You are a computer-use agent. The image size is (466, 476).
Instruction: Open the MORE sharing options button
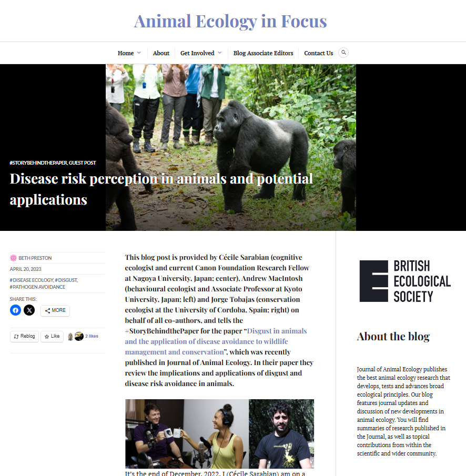tap(55, 310)
